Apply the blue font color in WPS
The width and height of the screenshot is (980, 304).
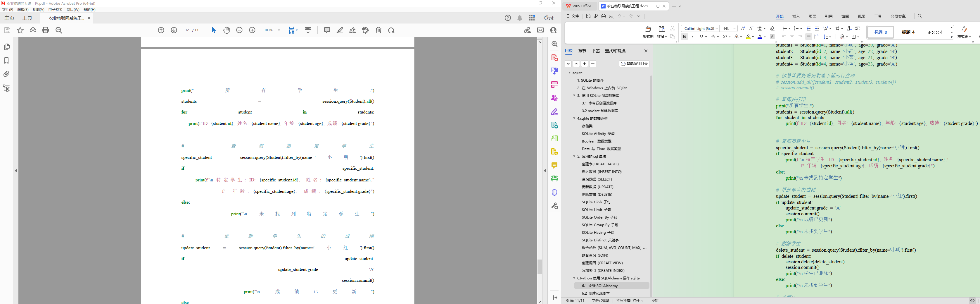760,37
